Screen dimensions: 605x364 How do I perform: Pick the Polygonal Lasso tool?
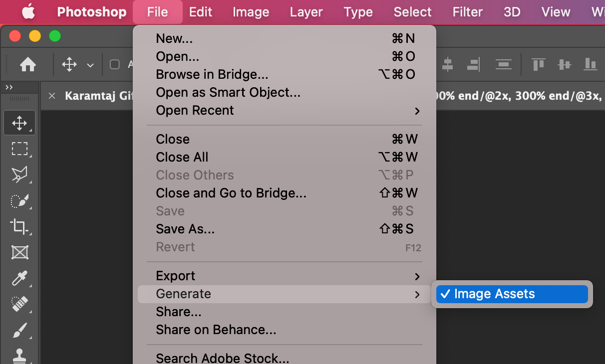tap(19, 175)
